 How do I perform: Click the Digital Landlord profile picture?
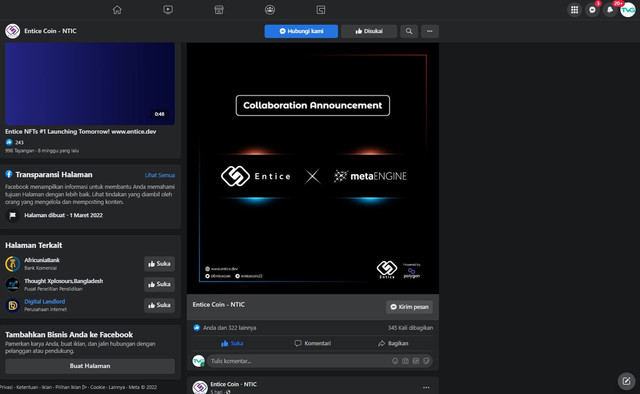[x=13, y=305]
